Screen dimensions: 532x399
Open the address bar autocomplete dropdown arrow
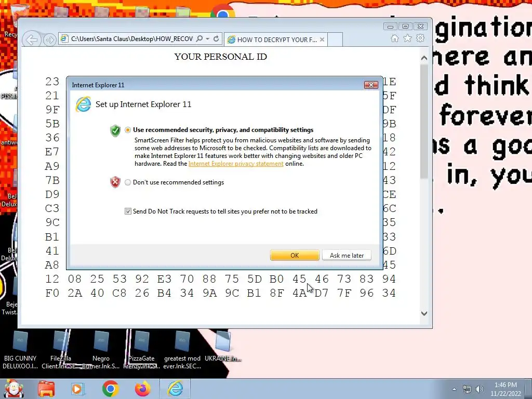[x=208, y=38]
